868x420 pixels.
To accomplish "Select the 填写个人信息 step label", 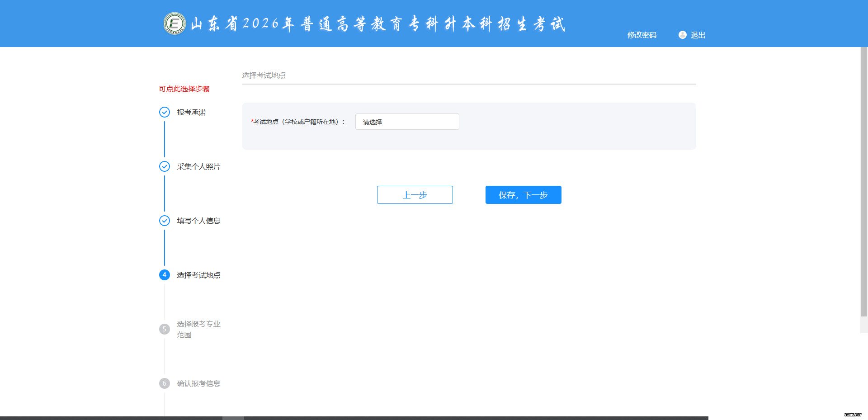I will pyautogui.click(x=198, y=221).
